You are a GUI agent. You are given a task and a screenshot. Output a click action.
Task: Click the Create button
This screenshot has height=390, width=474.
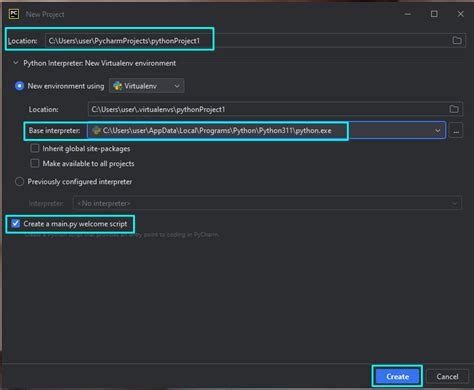[x=397, y=377]
